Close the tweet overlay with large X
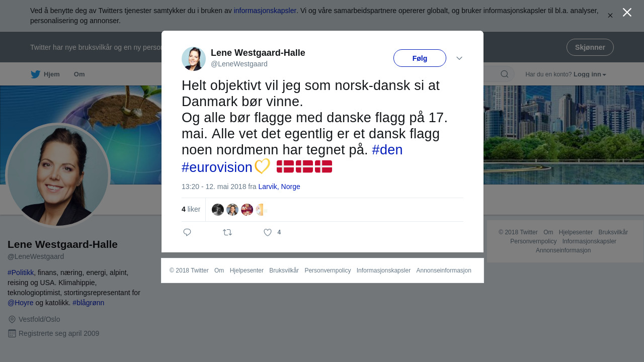Screen dimensions: 644x362 (627, 12)
